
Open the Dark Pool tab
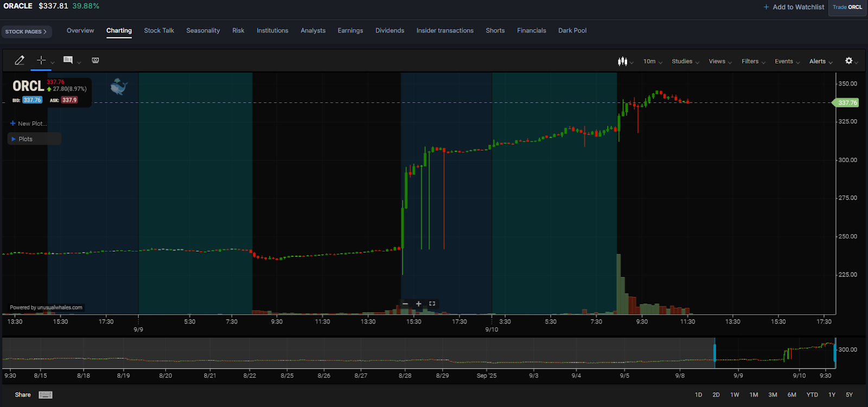click(572, 30)
